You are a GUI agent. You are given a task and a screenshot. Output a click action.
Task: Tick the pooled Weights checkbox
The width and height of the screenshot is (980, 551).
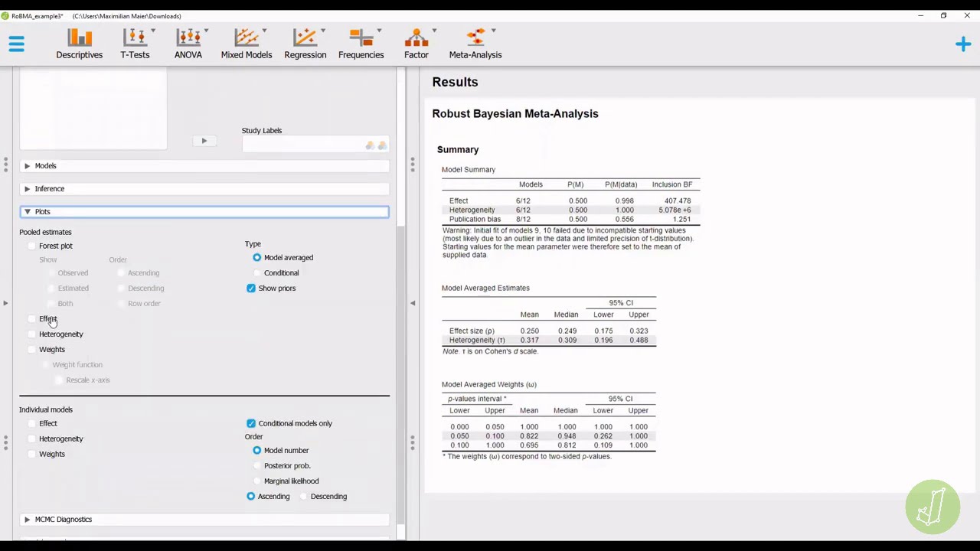pos(31,349)
